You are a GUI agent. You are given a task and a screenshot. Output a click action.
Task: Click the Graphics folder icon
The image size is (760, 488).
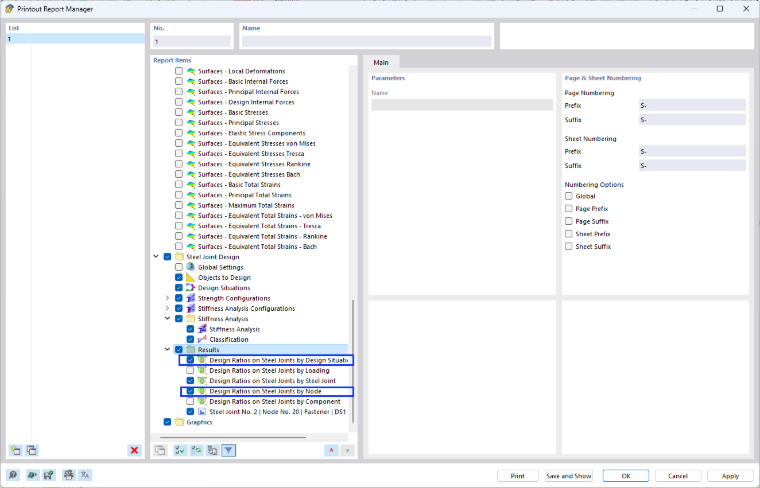point(179,422)
